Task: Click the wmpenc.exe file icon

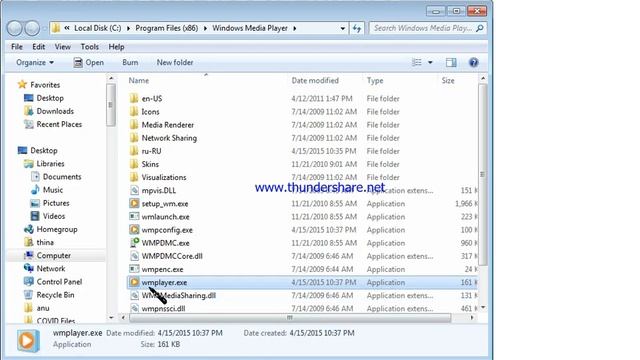Action: (x=134, y=269)
